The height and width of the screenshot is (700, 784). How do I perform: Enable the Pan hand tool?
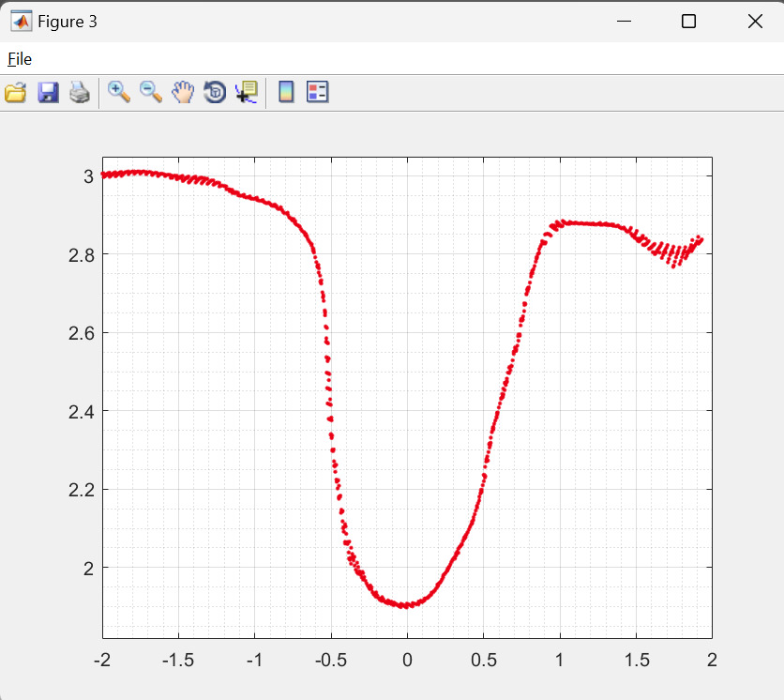click(183, 92)
